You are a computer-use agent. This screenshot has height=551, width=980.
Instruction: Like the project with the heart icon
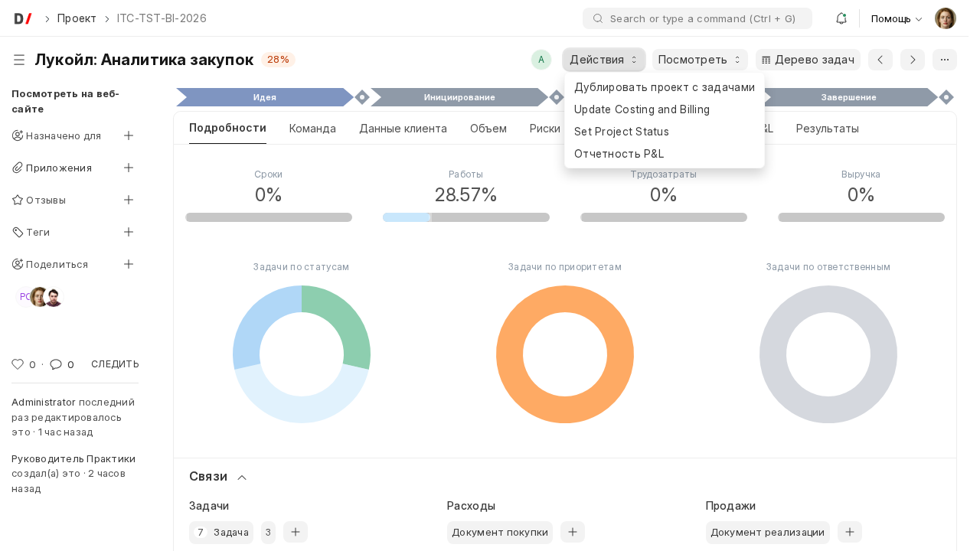pyautogui.click(x=18, y=364)
